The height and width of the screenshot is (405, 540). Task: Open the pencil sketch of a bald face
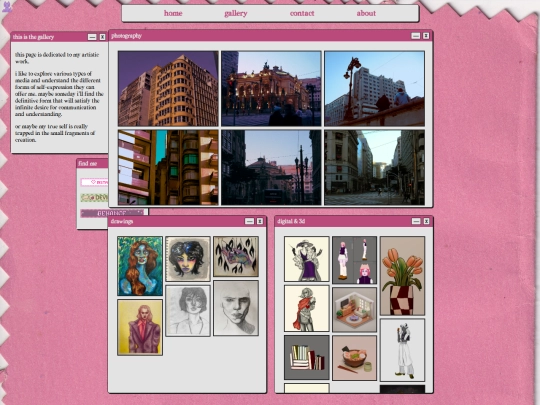tap(236, 308)
